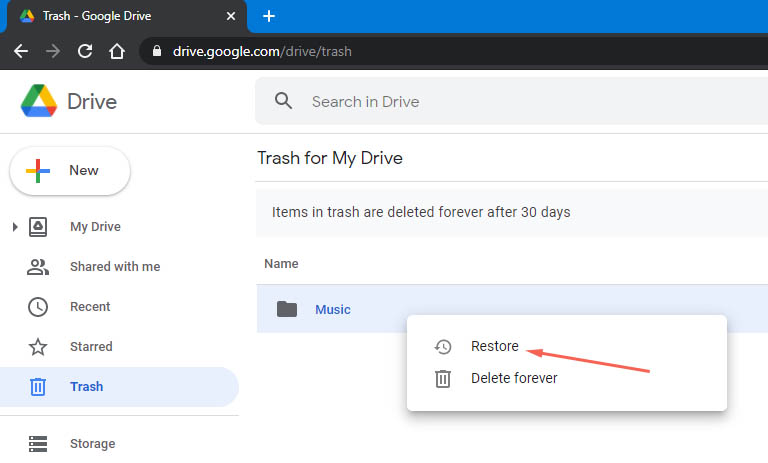Click the New button
Viewport: 768px width, 463px height.
[70, 171]
